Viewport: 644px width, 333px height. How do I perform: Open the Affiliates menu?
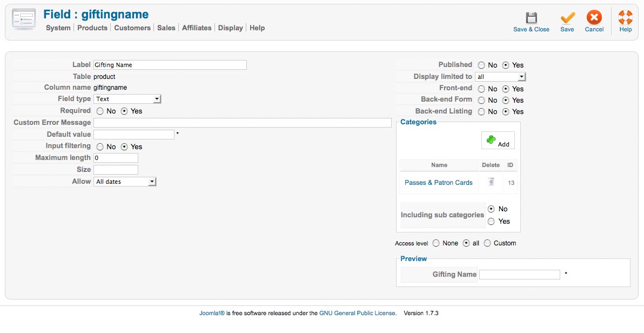197,28
